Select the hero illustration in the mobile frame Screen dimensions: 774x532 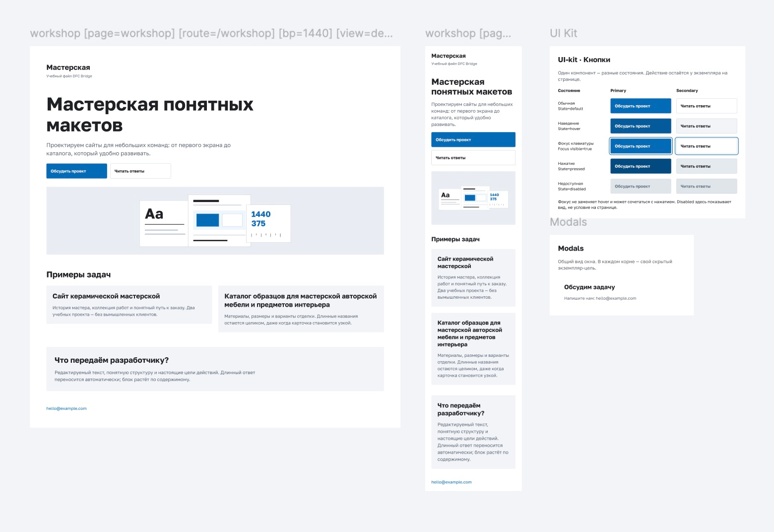coord(473,198)
